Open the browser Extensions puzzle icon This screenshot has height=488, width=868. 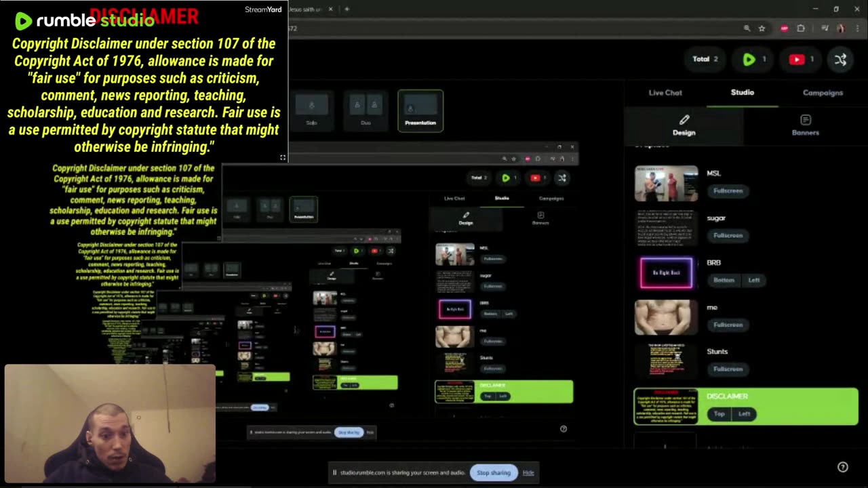(801, 28)
